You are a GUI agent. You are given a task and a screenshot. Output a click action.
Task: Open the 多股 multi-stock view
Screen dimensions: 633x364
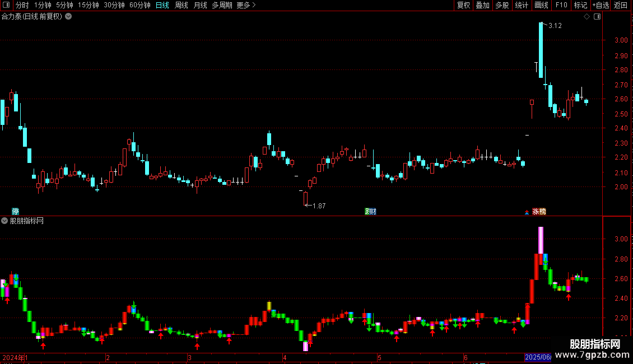click(x=502, y=5)
